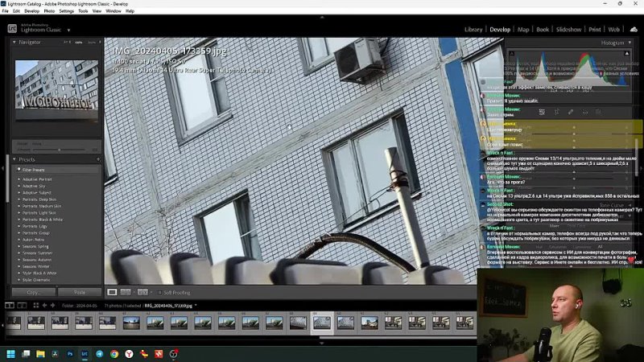
Task: Switch to the Library module
Action: click(473, 30)
